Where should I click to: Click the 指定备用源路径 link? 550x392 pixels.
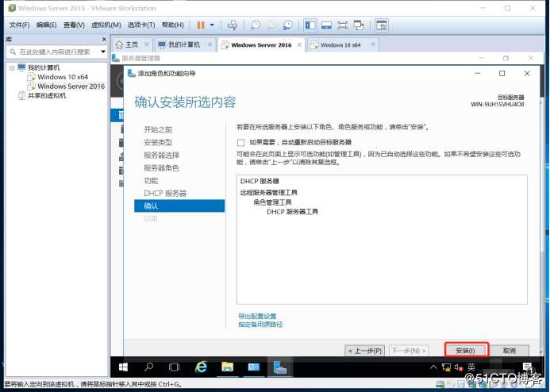pyautogui.click(x=260, y=325)
